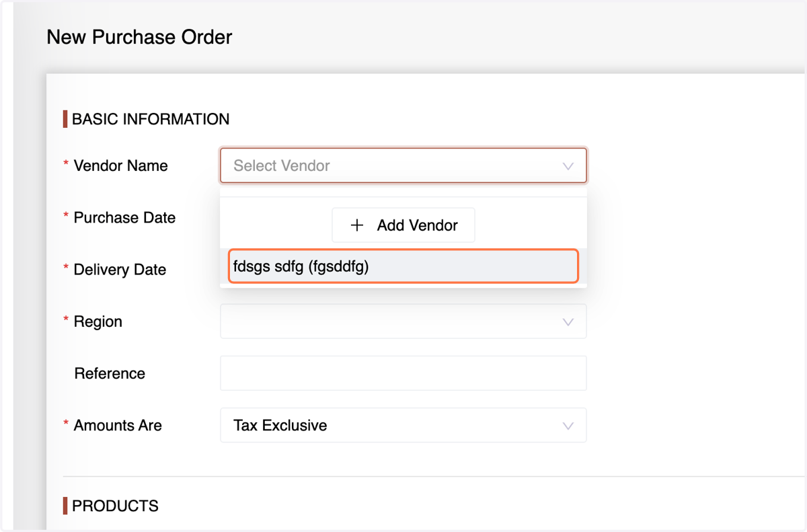This screenshot has height=532, width=807.
Task: Open the Amounts Are Tax Exclusive dropdown
Action: (x=403, y=425)
